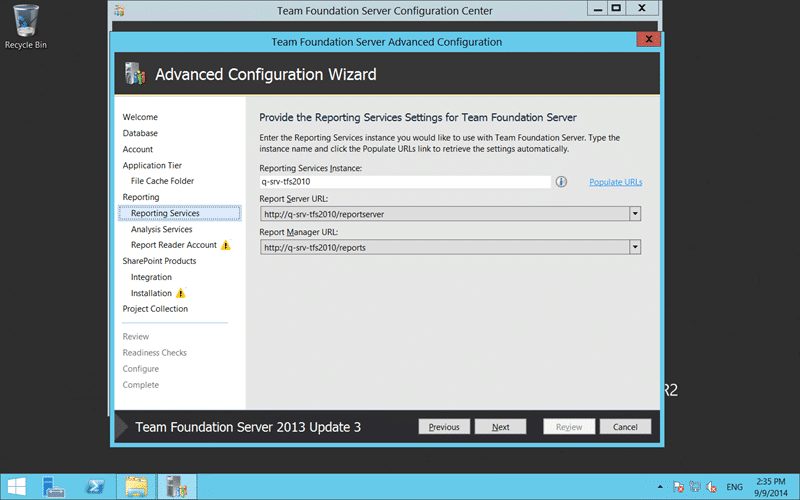Image resolution: width=800 pixels, height=500 pixels.
Task: Click the warning icon next to Installation
Action: pyautogui.click(x=181, y=293)
